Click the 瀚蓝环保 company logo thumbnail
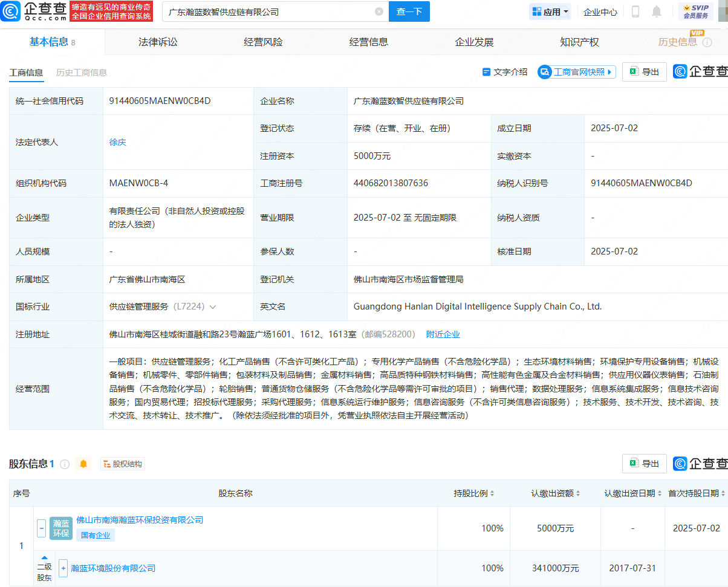The width and height of the screenshot is (728, 587). (x=61, y=528)
